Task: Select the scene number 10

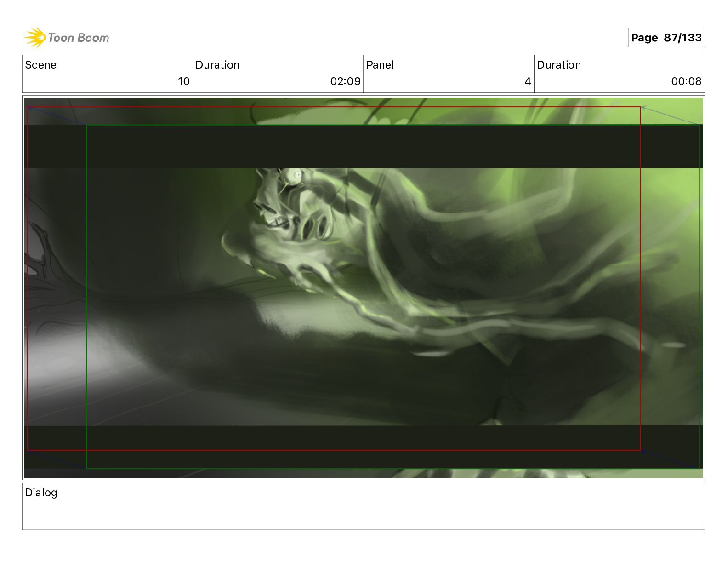Action: [183, 81]
